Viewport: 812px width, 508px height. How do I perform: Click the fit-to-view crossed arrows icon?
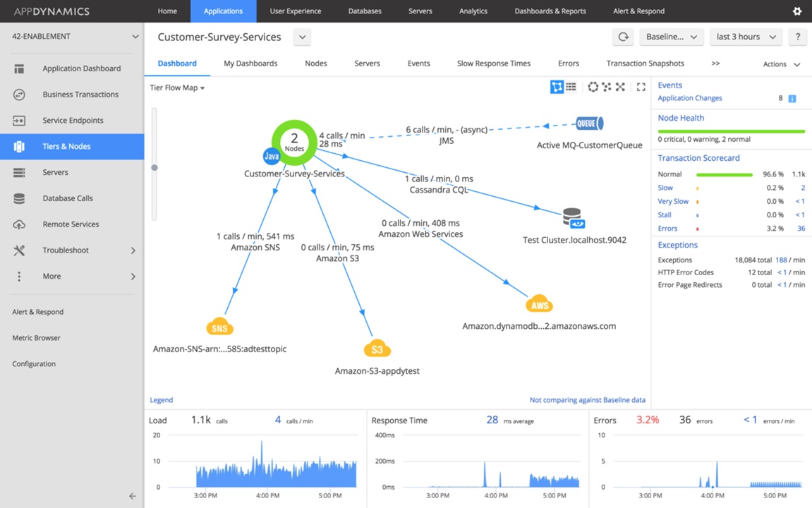pyautogui.click(x=620, y=87)
